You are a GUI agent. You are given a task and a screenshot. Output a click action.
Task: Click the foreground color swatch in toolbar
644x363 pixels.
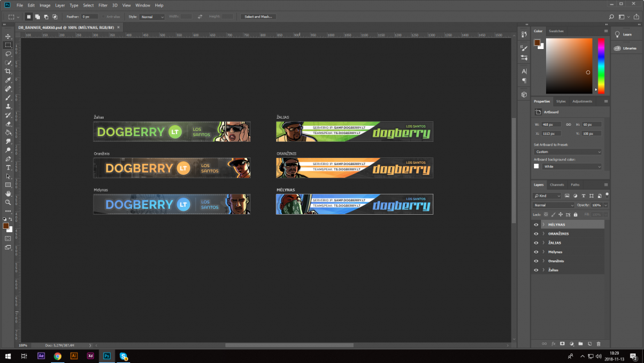click(6, 226)
